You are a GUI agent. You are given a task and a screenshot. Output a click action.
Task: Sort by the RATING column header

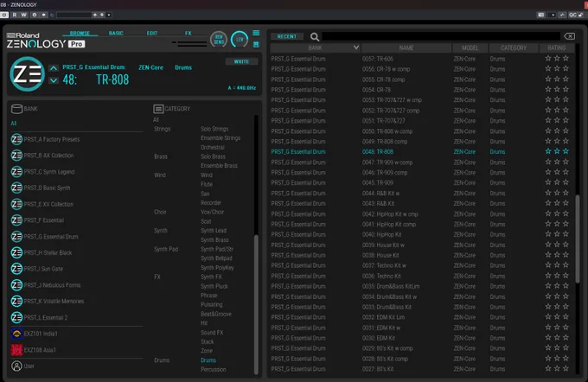coord(557,48)
